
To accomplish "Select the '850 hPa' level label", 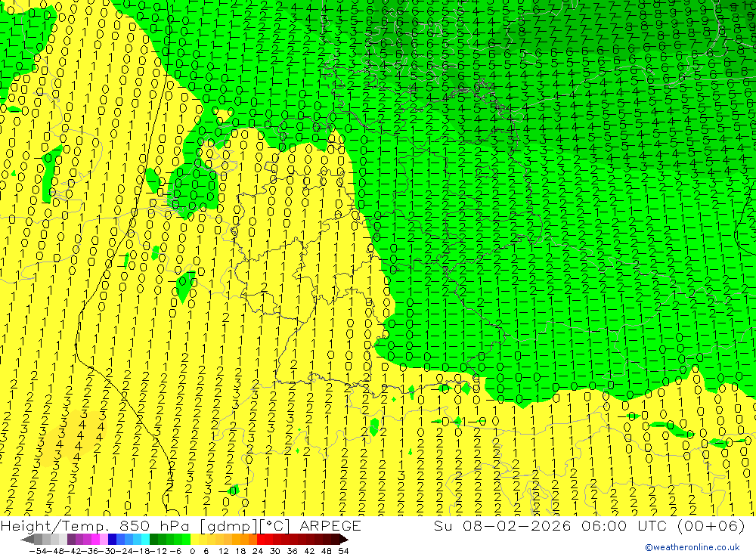I will pos(155,526).
